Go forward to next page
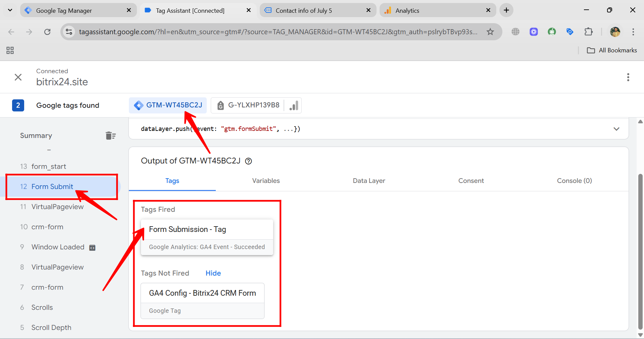 click(x=29, y=32)
